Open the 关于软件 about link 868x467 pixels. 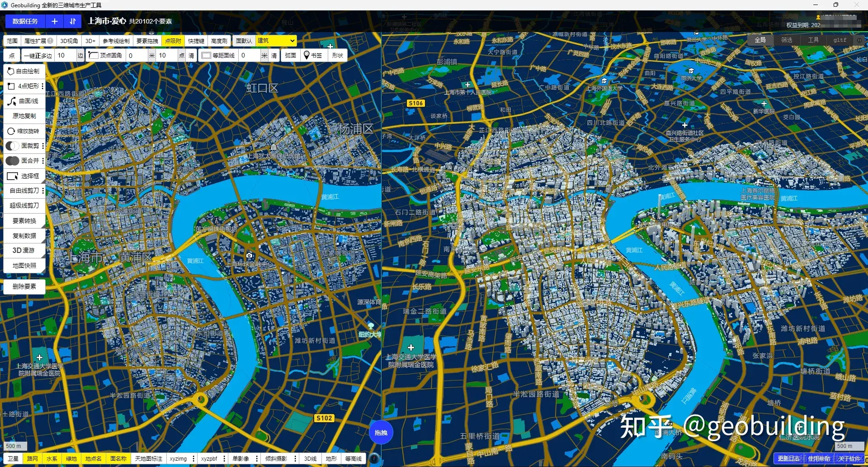pyautogui.click(x=849, y=458)
